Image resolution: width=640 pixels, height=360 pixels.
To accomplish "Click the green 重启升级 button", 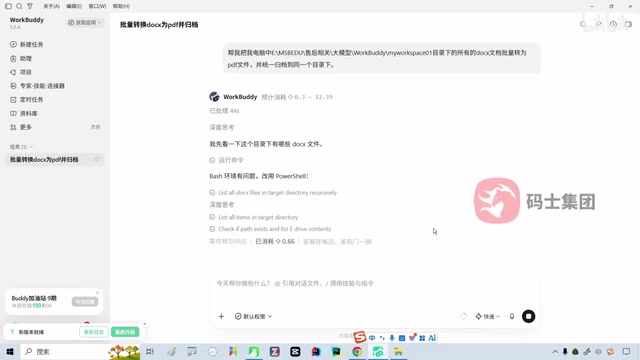I will 125,332.
